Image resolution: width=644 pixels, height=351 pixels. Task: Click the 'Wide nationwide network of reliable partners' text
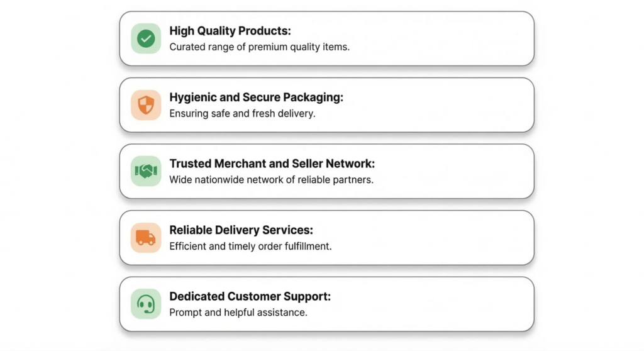(271, 180)
